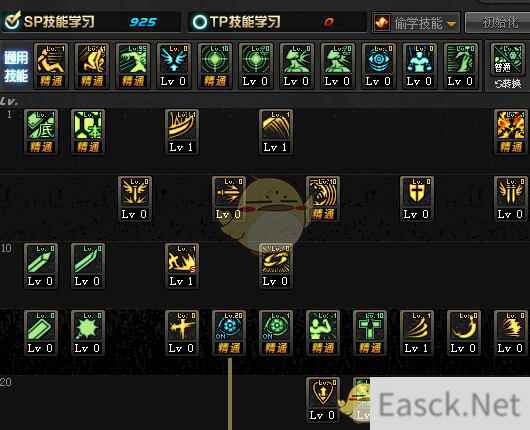Click the 初始化 reset button
The image size is (530, 430).
point(498,23)
